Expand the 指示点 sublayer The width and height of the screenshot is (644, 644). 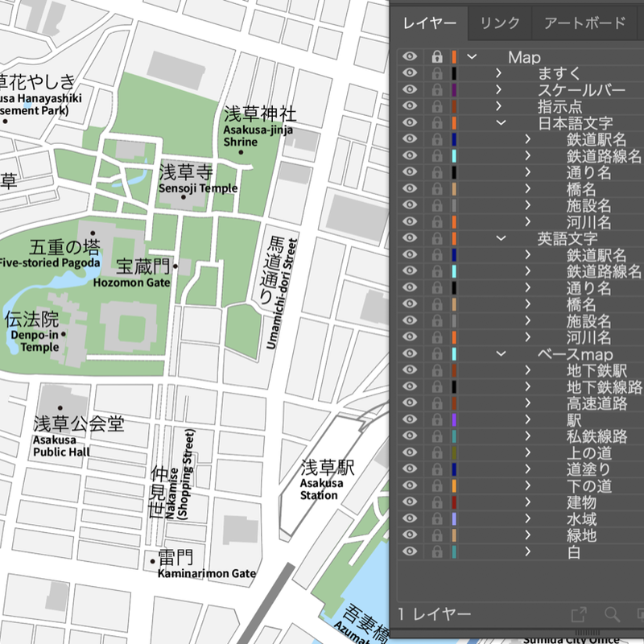pos(500,106)
